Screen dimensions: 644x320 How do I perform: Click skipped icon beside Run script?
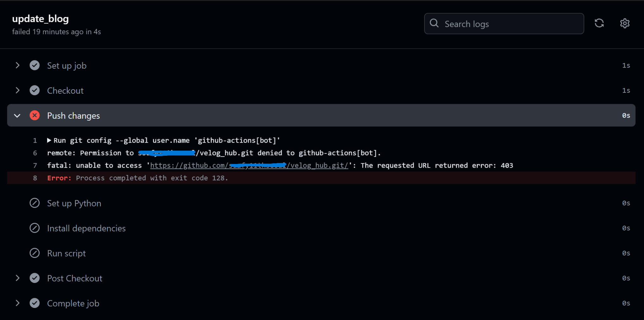[35, 253]
